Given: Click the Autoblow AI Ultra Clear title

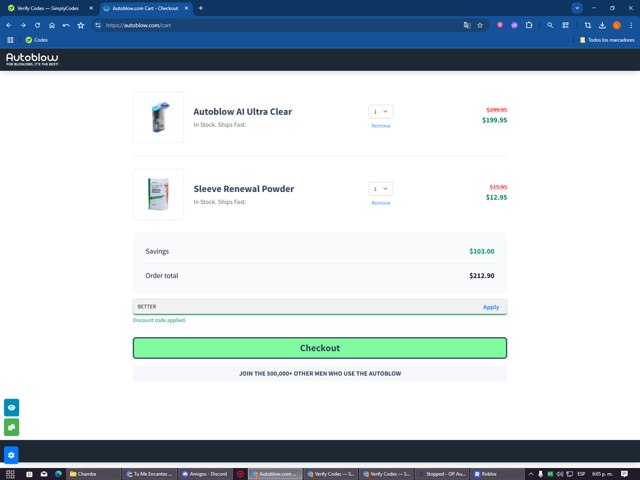Looking at the screenshot, I should coord(242,112).
